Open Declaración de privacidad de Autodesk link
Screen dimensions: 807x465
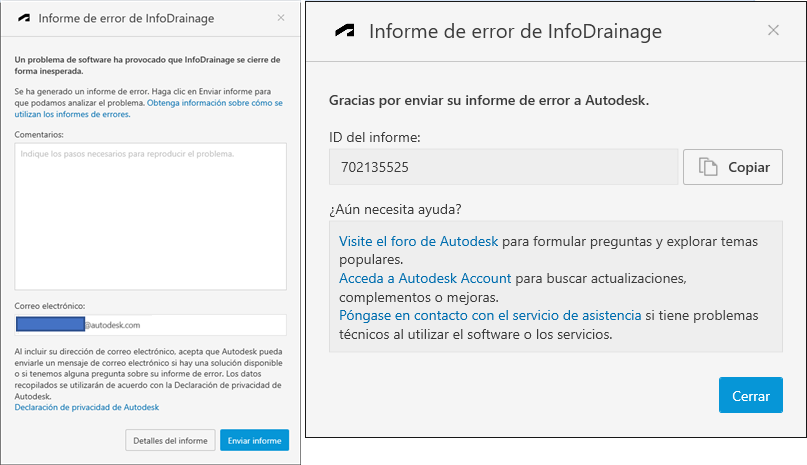[86, 407]
